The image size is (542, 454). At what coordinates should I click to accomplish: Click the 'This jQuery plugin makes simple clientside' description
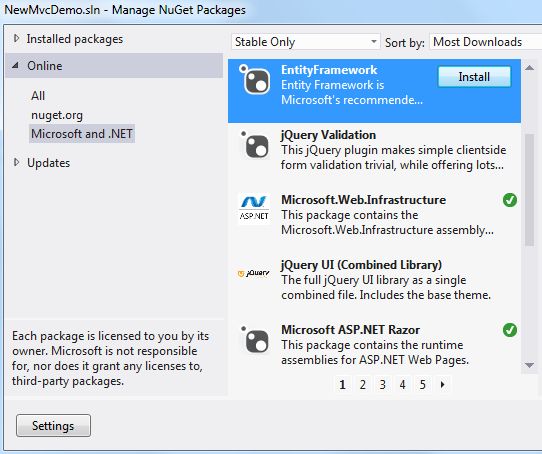pos(393,157)
